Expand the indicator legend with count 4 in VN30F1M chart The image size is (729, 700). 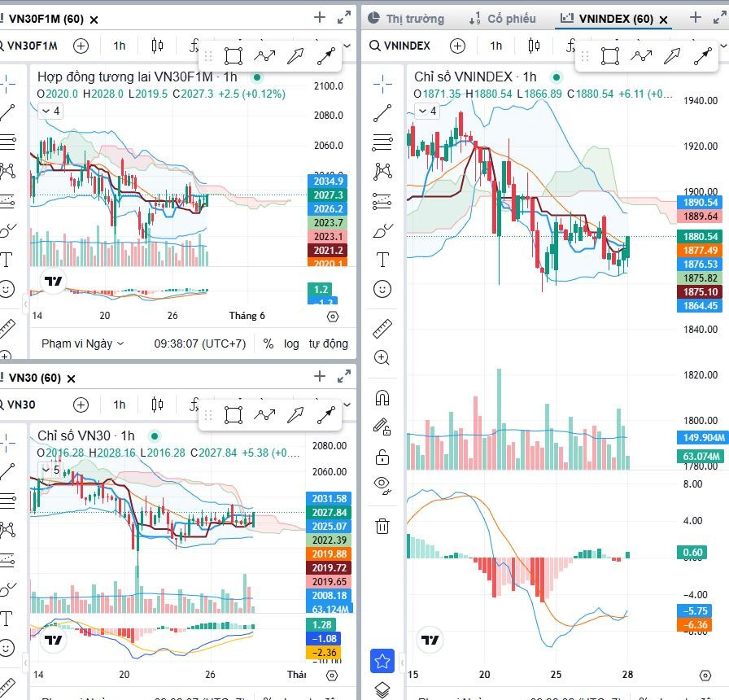50,111
